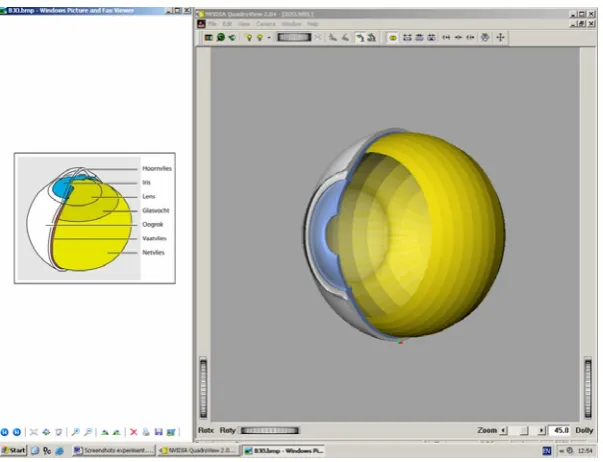The image size is (603, 462).
Task: Click the Zoom slider thumb
Action: 523,430
